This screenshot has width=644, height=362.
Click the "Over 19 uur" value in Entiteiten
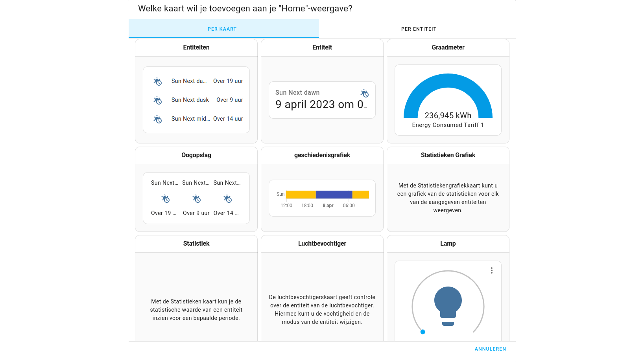[228, 81]
